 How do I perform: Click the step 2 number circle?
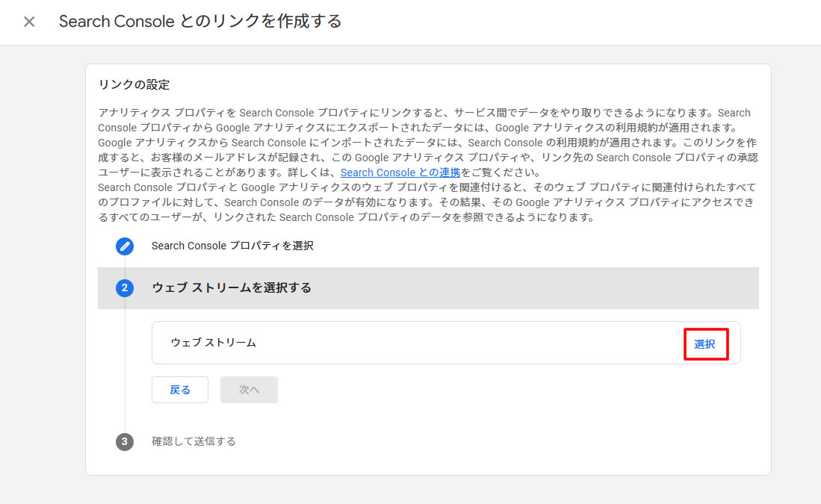tap(125, 287)
